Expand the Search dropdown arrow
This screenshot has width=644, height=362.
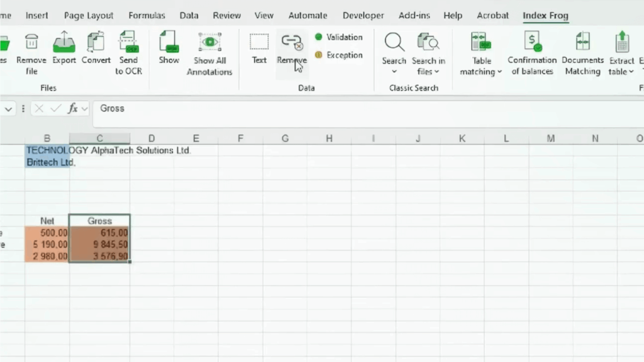click(394, 72)
